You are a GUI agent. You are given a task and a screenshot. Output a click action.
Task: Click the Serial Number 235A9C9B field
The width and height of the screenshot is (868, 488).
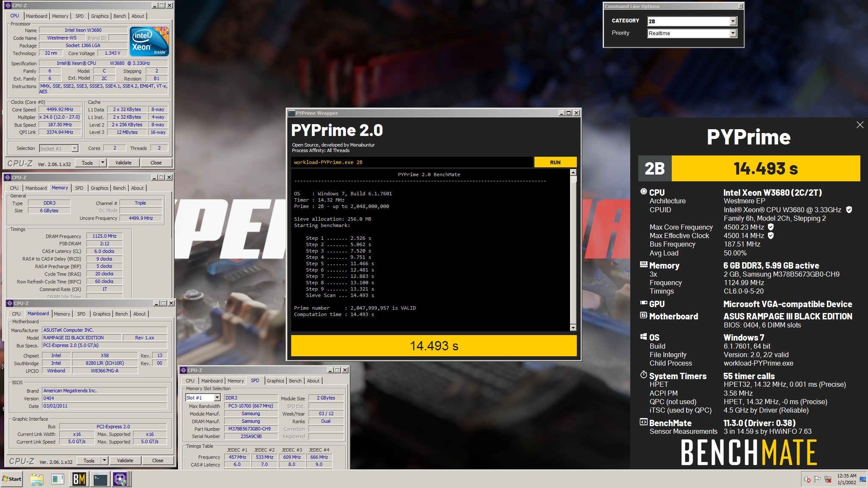tap(250, 436)
